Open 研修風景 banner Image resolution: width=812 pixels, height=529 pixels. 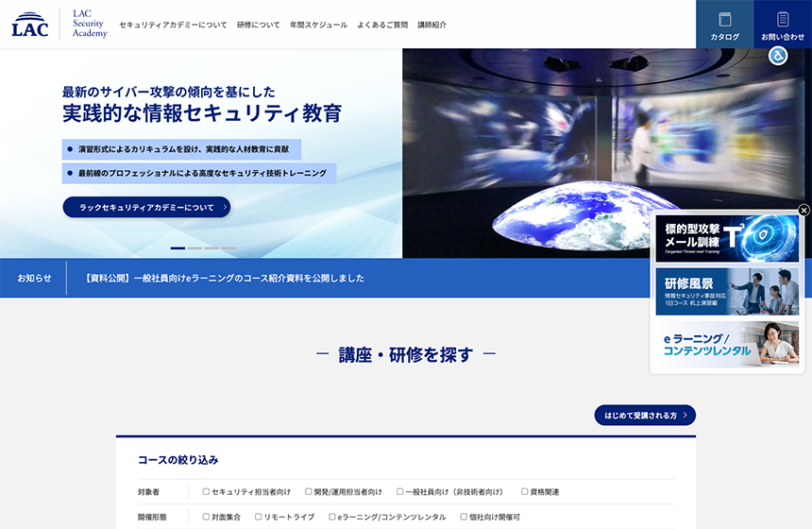727,291
